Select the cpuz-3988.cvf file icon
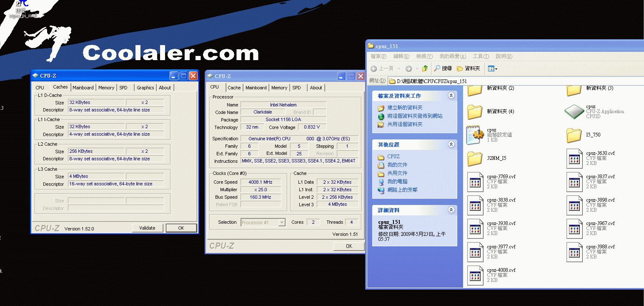644x306 pixels. (574, 252)
